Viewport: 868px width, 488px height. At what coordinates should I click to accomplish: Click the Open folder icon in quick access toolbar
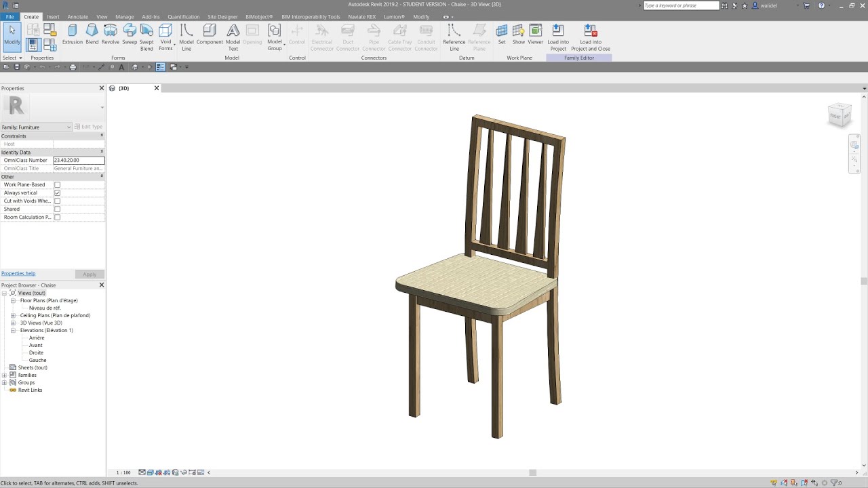[6, 67]
